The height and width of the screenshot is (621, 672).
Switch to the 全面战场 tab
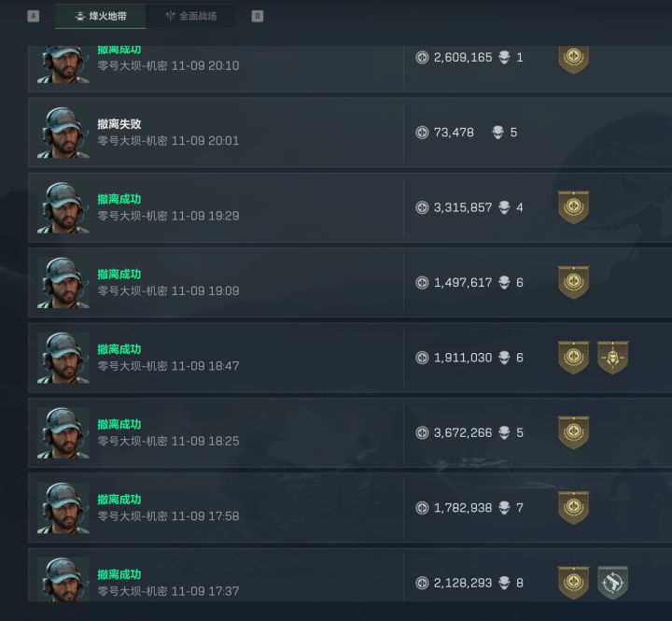190,16
